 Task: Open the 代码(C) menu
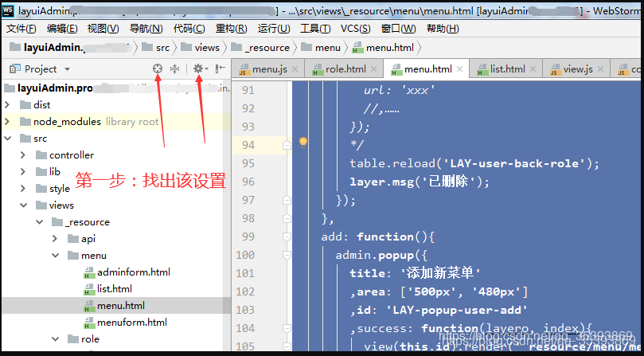coord(189,29)
